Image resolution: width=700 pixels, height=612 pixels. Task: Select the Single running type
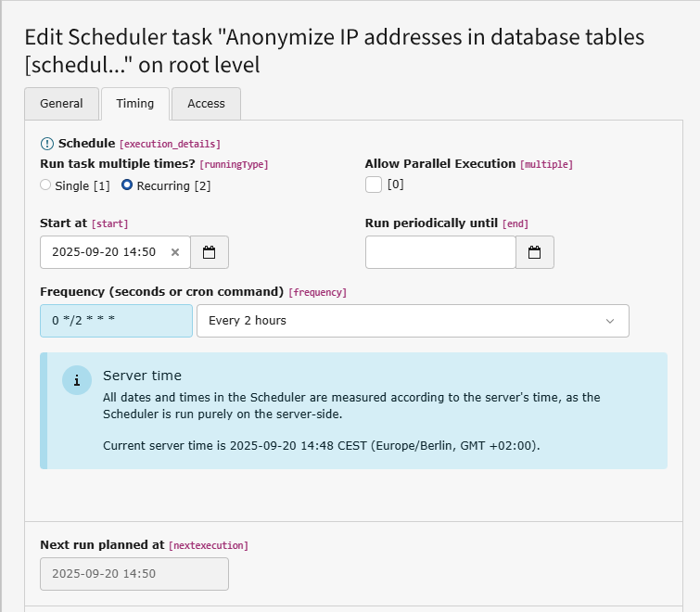(46, 185)
